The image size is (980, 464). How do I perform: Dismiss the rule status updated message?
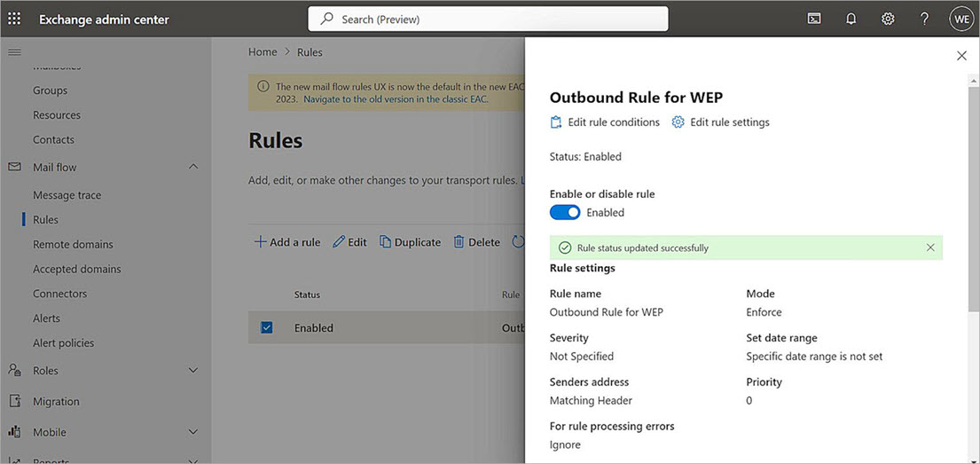(x=930, y=248)
